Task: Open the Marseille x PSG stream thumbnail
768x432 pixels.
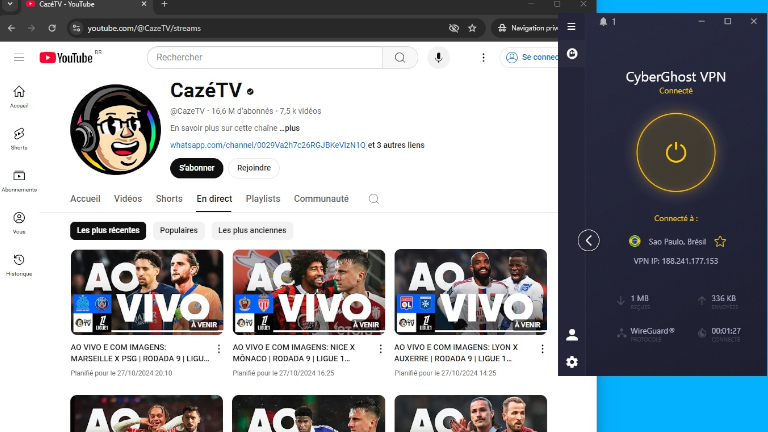Action: point(147,292)
